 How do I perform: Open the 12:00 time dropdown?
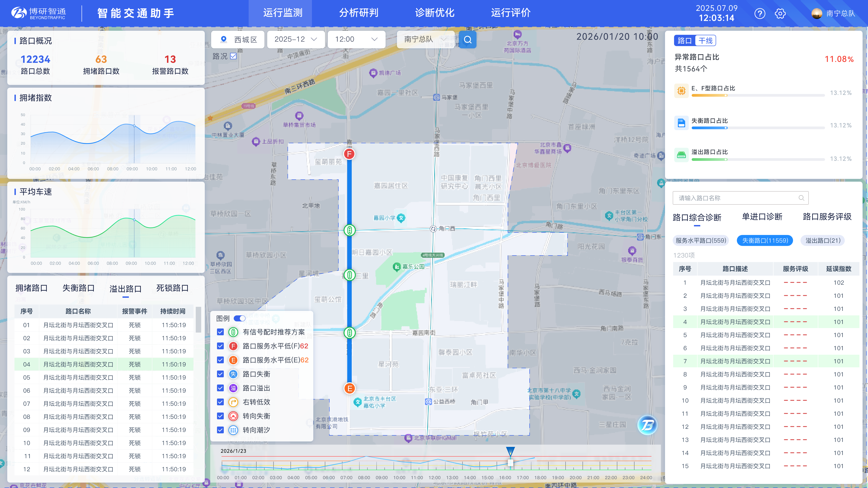coord(356,39)
